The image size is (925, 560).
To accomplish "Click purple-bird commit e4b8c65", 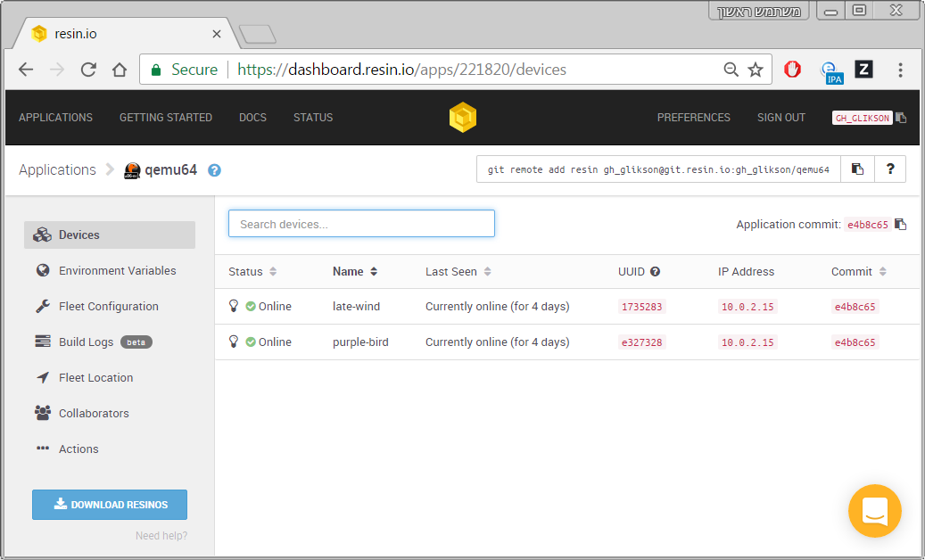I will tap(855, 342).
